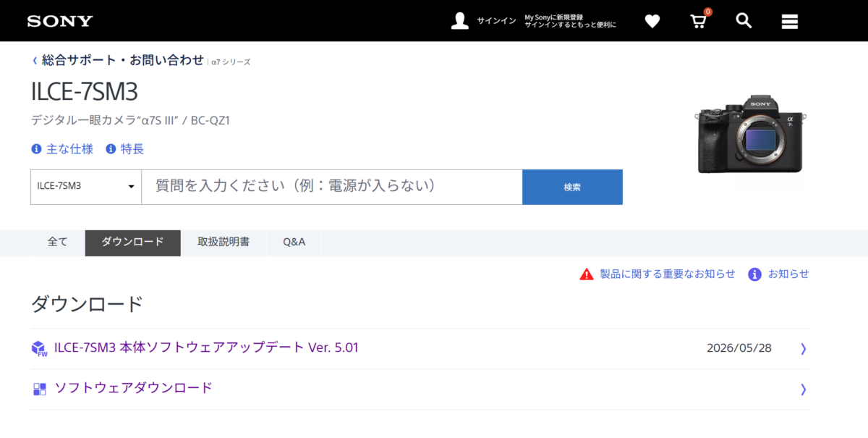
Task: Open the site search magnifier icon
Action: (744, 20)
